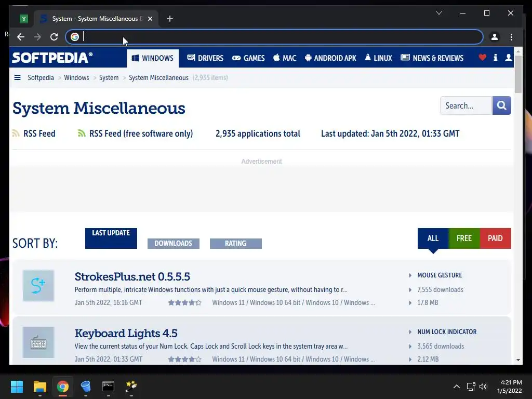Open the Android APK section
Viewport: 532px width, 399px height.
(x=330, y=58)
